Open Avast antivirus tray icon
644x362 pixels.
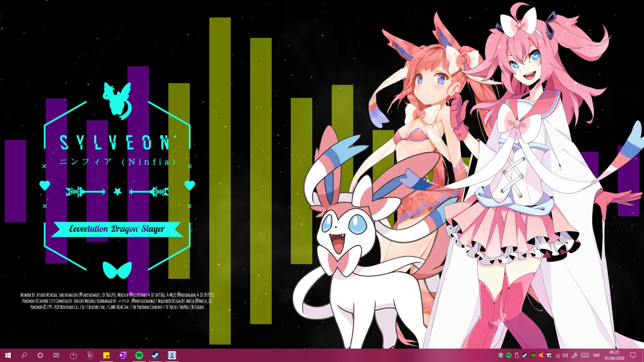(541, 355)
